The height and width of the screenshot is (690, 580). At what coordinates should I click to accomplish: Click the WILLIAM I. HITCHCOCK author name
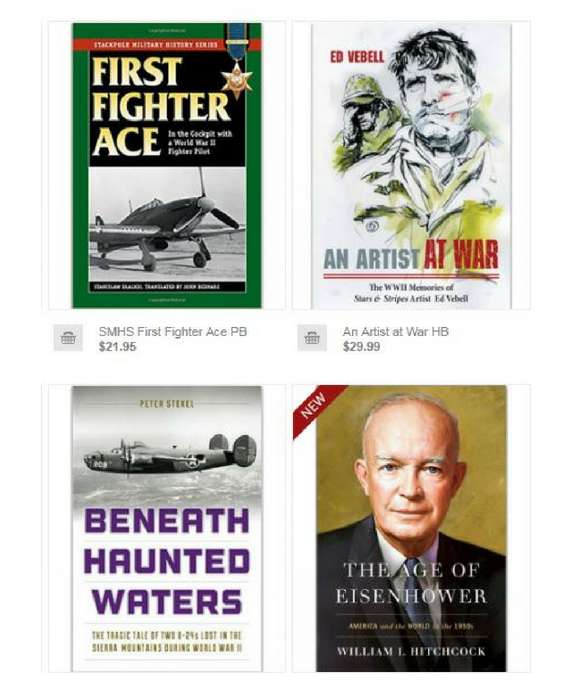[x=411, y=652]
